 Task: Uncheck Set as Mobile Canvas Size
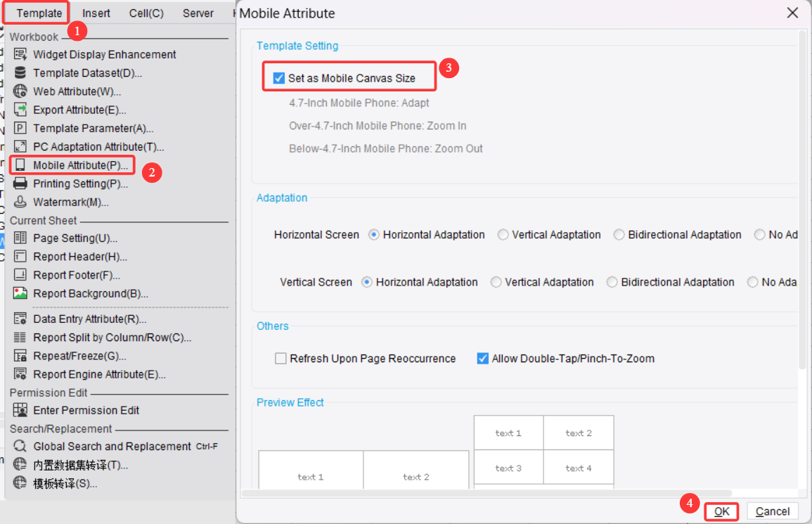click(x=279, y=78)
